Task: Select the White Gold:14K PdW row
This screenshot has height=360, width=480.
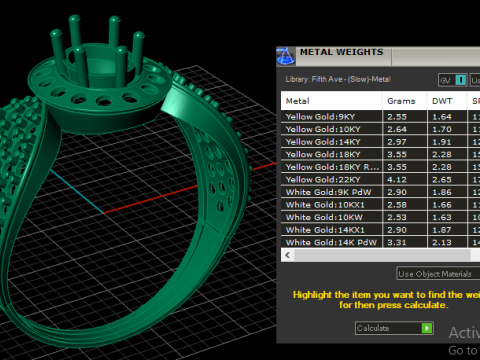Action: pyautogui.click(x=380, y=242)
